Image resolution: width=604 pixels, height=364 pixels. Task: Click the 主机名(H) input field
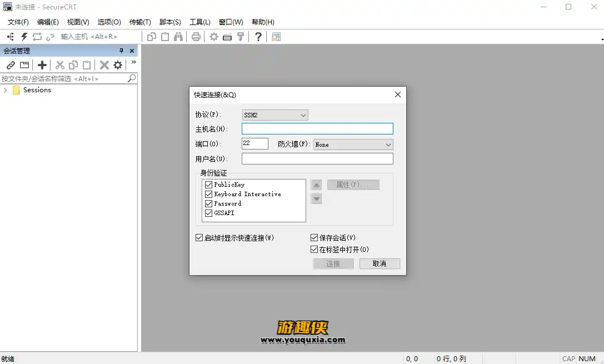pyautogui.click(x=317, y=129)
